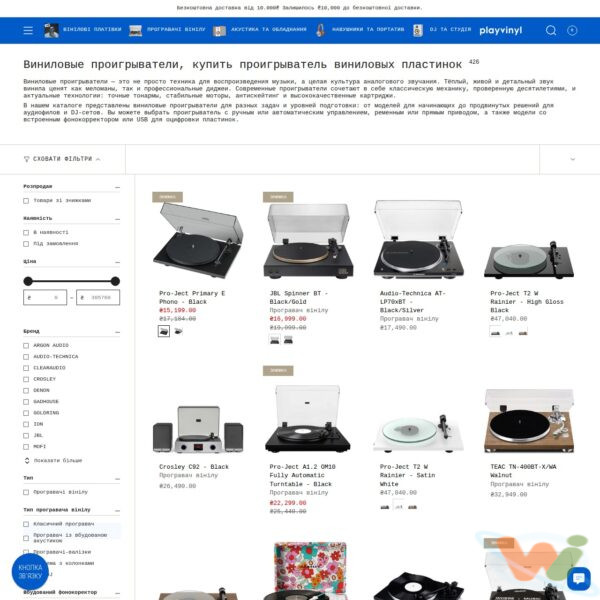Tick the discounted goods checkbox
Screen dimensions: 600x600
click(x=26, y=201)
